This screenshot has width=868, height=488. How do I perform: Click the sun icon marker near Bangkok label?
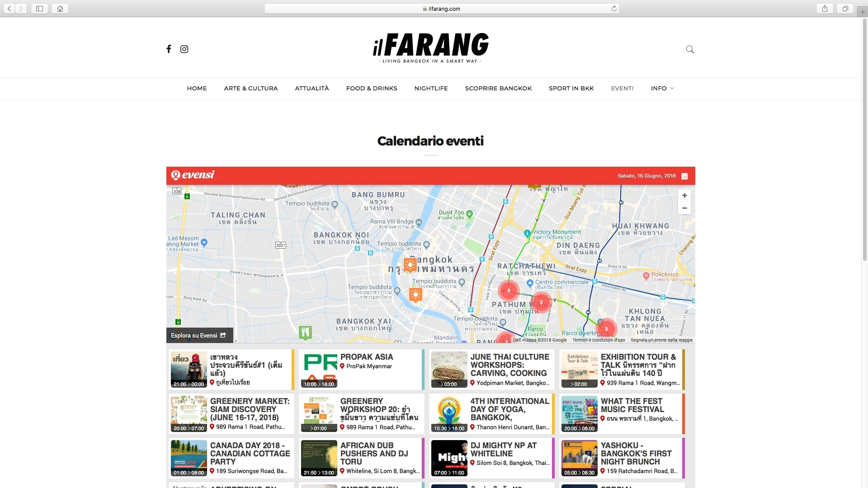410,265
